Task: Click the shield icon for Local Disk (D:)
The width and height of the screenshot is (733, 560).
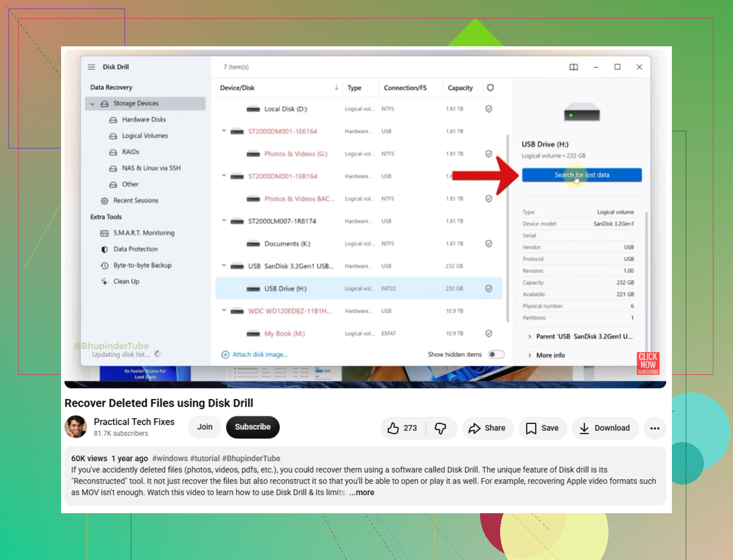Action: (x=489, y=109)
